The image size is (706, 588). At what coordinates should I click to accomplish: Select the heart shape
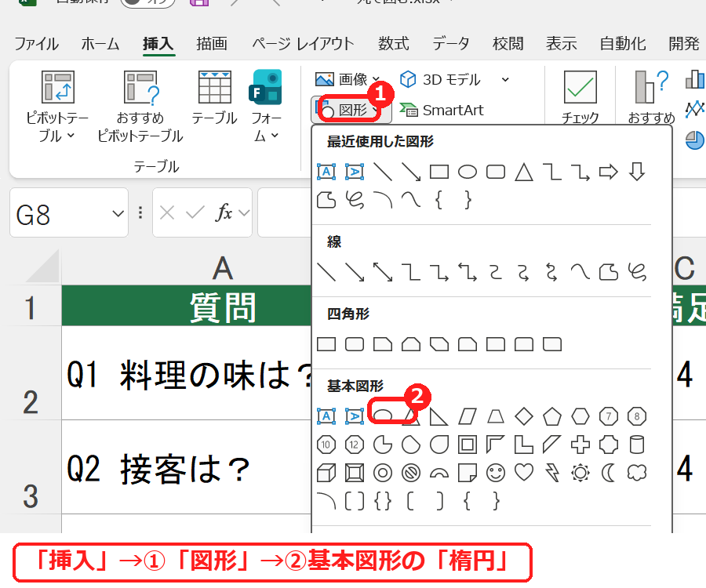524,473
